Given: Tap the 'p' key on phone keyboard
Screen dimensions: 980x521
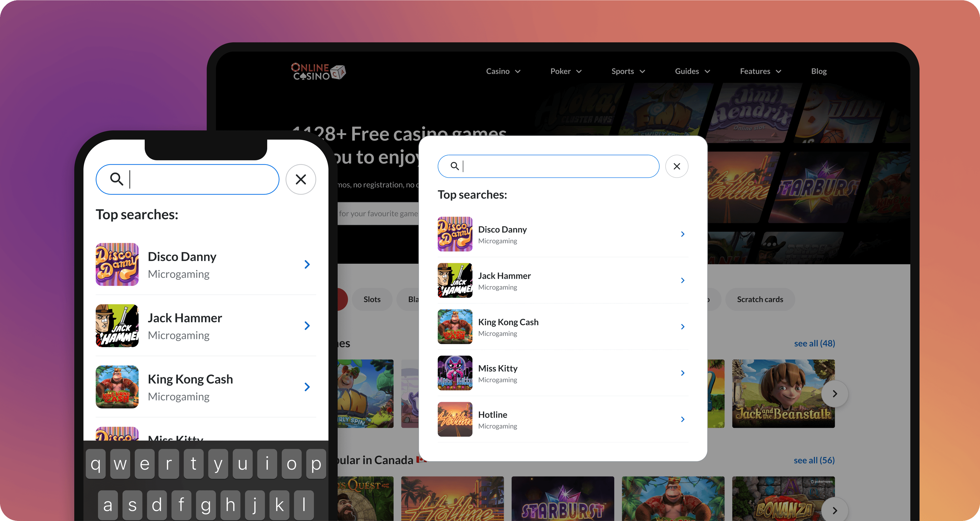Looking at the screenshot, I should 316,464.
